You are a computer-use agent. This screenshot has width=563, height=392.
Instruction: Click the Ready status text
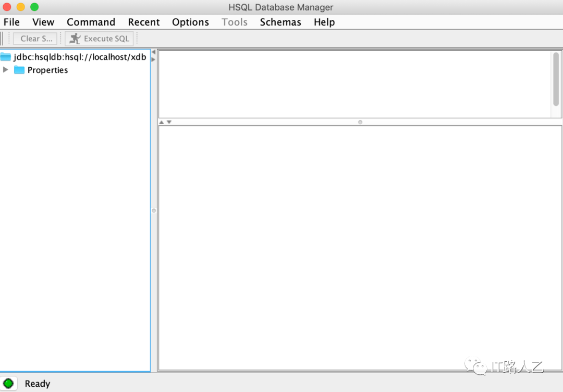[x=38, y=384]
